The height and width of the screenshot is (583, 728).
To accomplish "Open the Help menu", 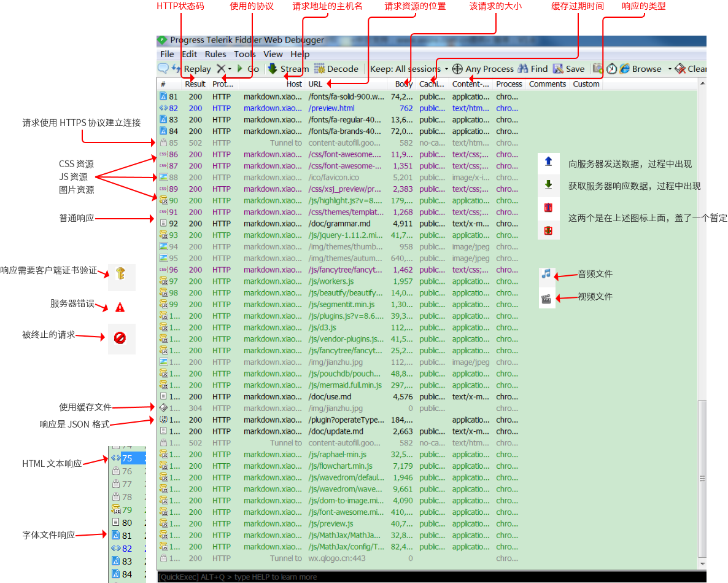I will point(300,54).
